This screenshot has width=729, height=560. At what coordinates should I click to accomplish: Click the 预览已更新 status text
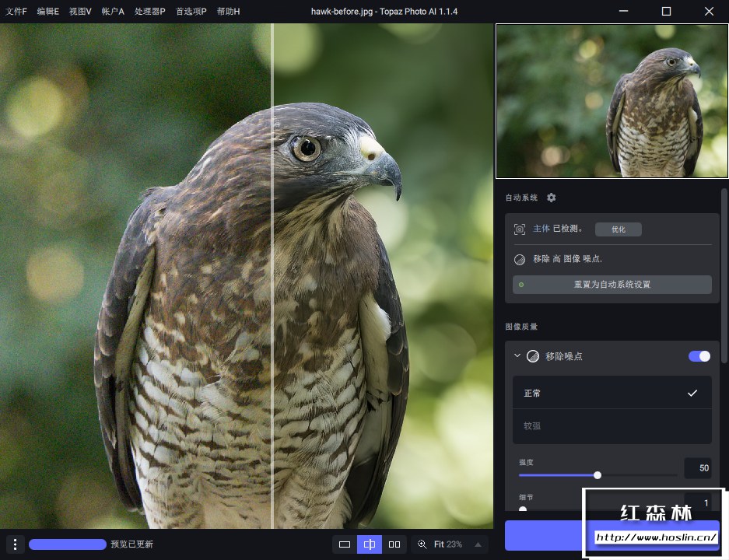click(132, 544)
